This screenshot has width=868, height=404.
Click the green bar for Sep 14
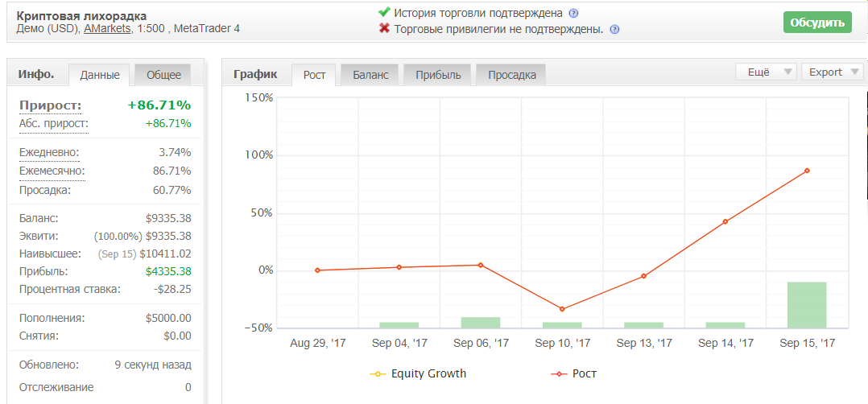pos(725,325)
